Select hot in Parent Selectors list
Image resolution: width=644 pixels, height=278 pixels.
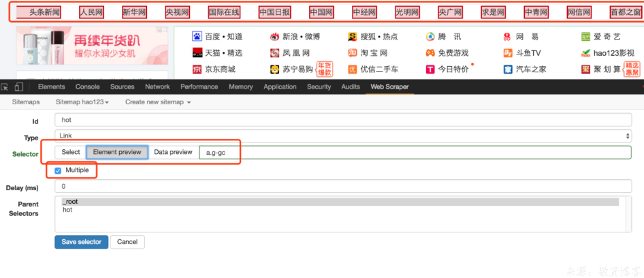tap(340, 210)
